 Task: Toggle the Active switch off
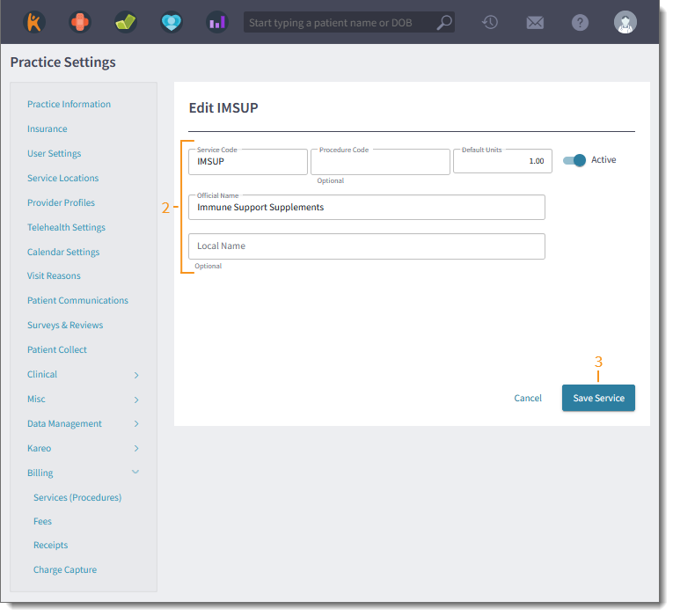pyautogui.click(x=574, y=160)
